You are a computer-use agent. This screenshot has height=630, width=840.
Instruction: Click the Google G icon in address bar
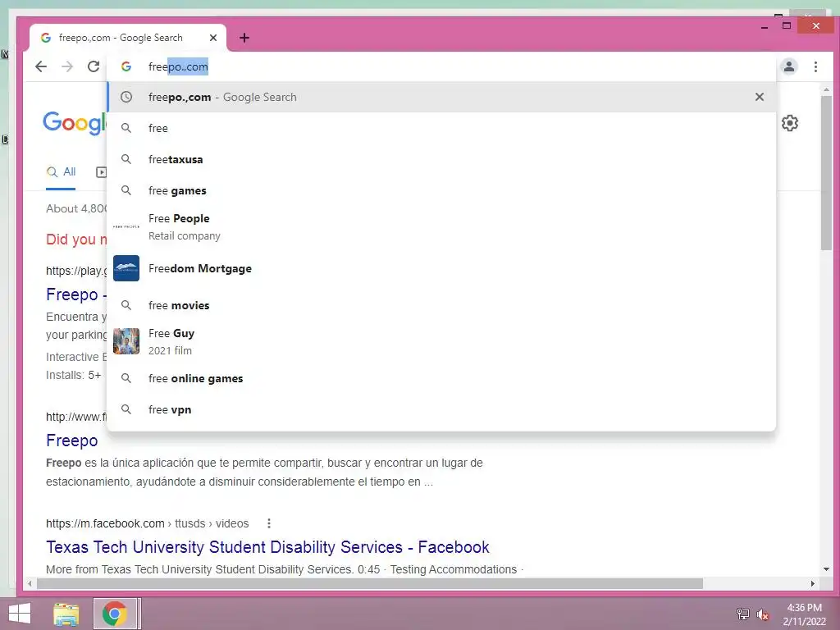(126, 66)
